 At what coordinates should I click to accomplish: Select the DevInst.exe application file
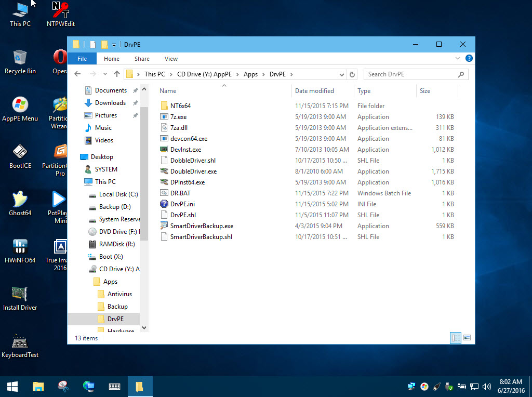[185, 150]
